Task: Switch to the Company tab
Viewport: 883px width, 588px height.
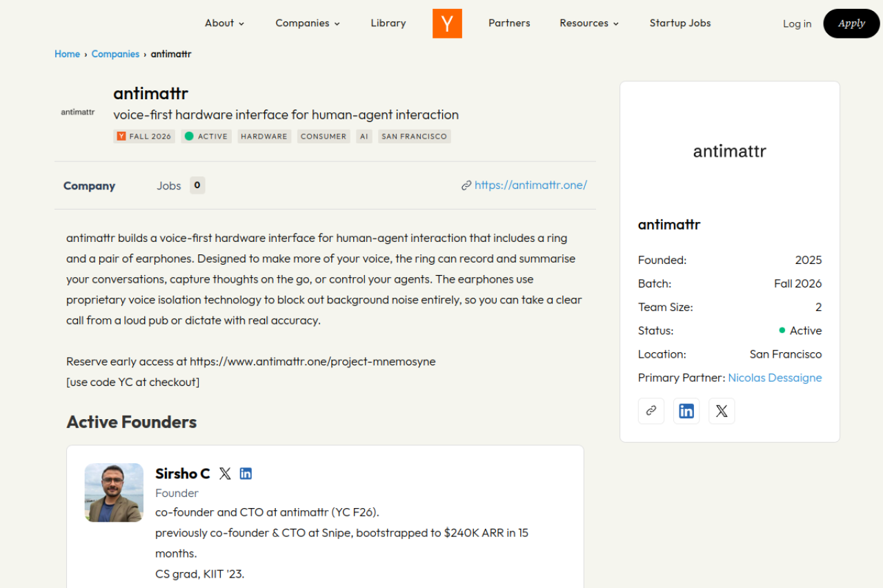Action: click(x=90, y=185)
